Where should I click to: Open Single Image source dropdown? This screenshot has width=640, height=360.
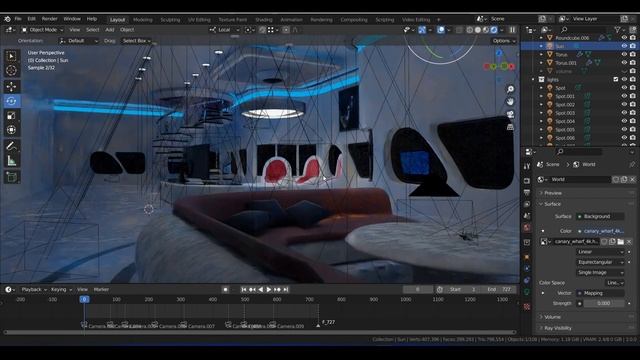(x=600, y=273)
